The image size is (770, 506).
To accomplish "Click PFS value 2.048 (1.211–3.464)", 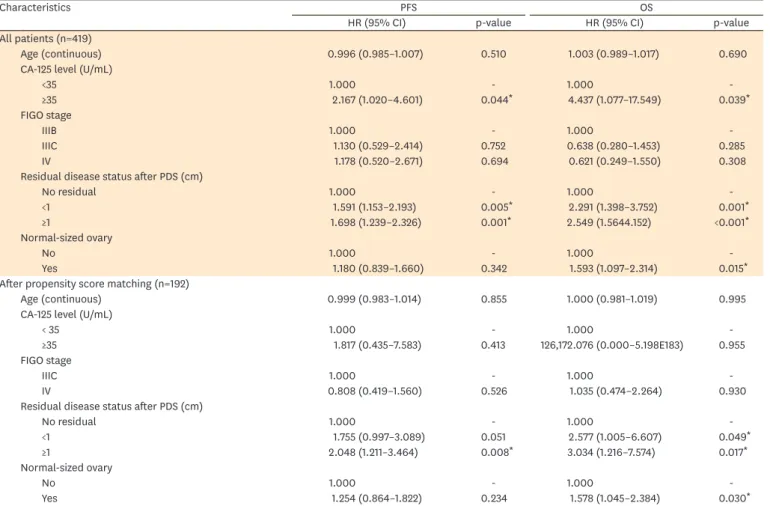I will [x=373, y=452].
